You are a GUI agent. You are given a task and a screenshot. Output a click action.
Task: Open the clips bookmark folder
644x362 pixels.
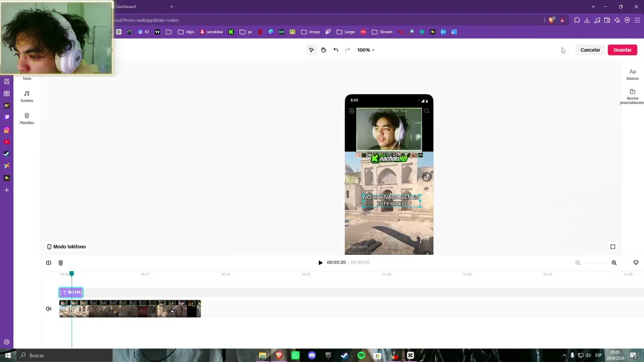186,32
